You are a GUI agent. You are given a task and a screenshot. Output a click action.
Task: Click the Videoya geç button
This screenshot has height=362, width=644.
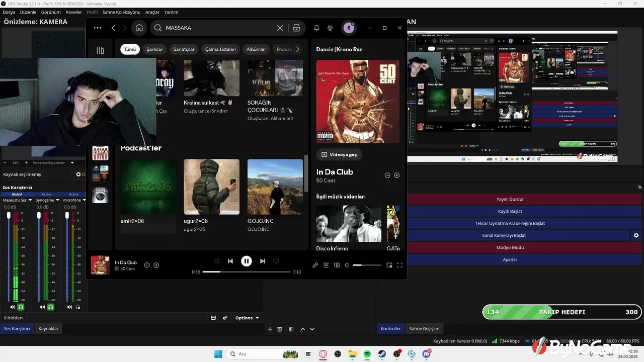pos(339,154)
